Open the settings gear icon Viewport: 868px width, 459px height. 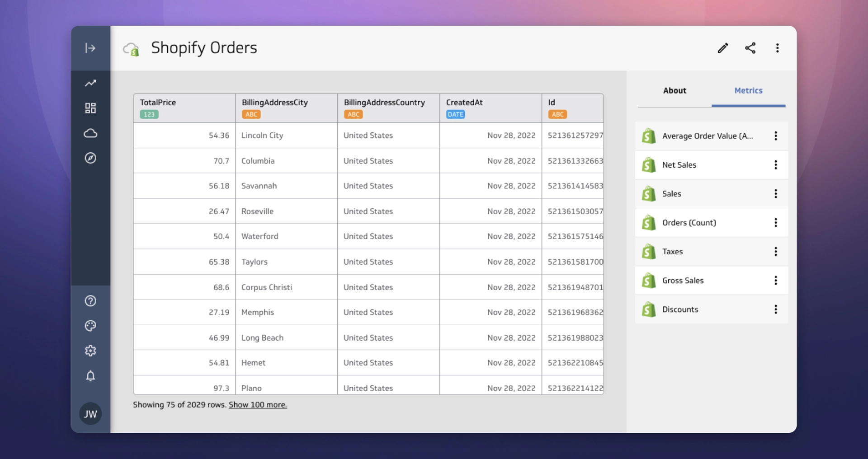90,351
